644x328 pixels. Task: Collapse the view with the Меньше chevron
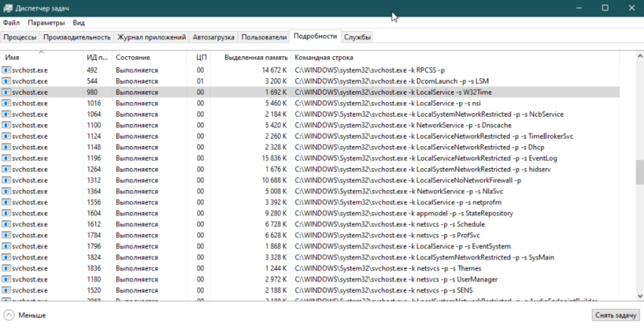coord(8,315)
